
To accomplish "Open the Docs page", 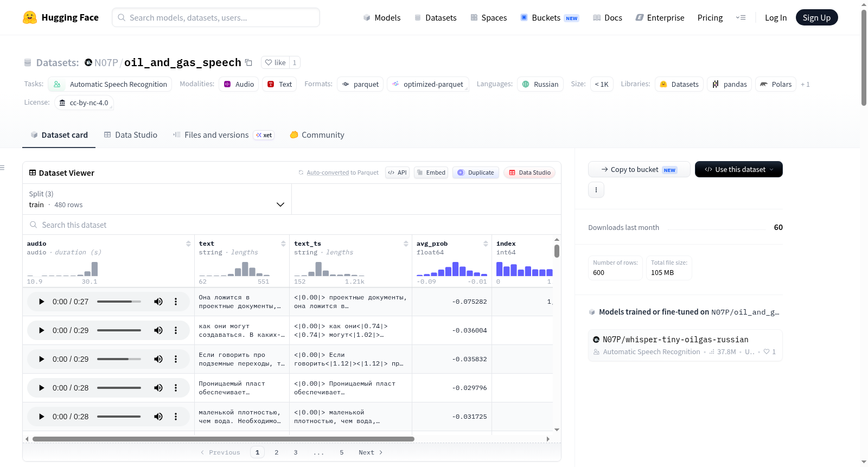I will click(608, 18).
